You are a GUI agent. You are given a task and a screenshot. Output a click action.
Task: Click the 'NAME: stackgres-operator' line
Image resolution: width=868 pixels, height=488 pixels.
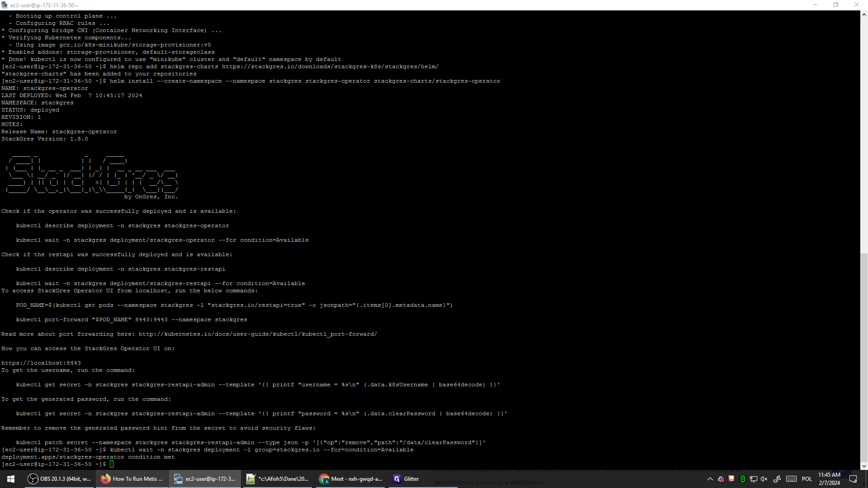(45, 88)
